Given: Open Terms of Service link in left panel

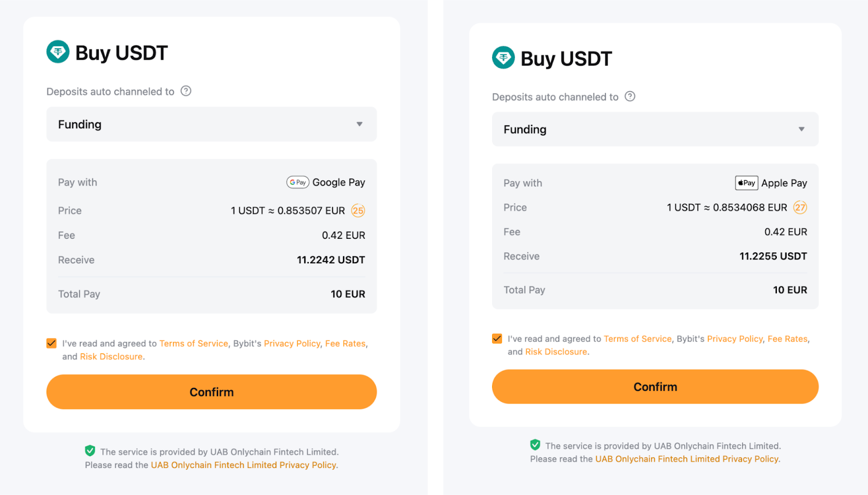Looking at the screenshot, I should point(194,344).
